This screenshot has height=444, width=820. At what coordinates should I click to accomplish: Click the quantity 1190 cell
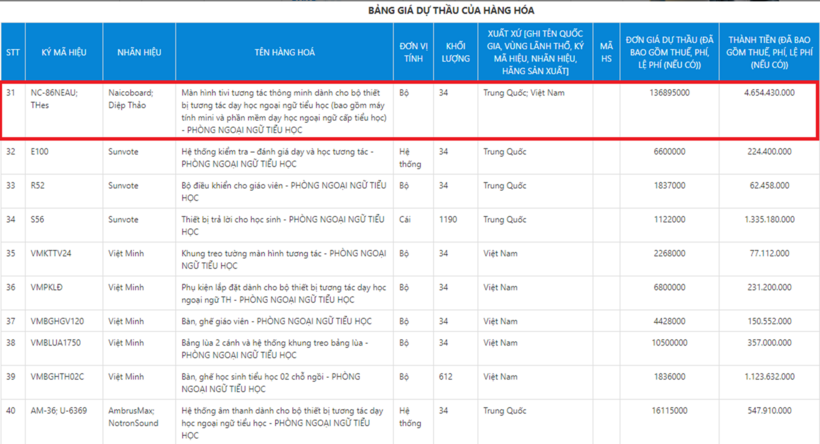tap(450, 219)
